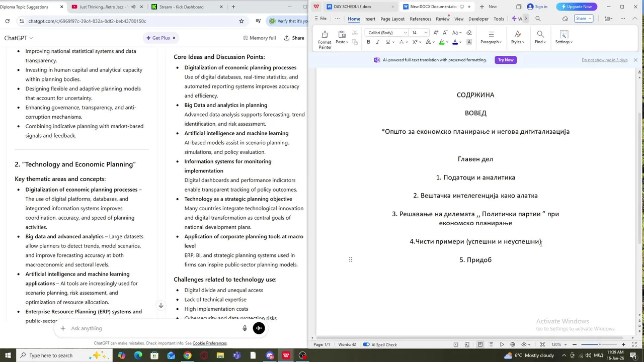The image size is (644, 362).
Task: Click the browser address bar URL
Action: pyautogui.click(x=88, y=21)
